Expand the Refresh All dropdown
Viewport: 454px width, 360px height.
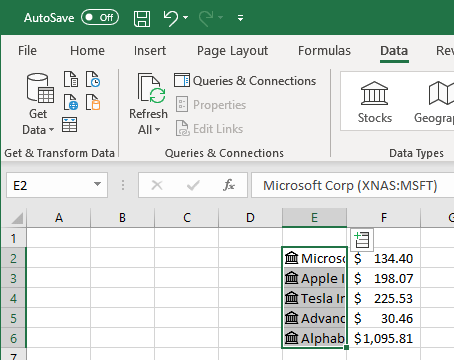[x=157, y=130]
